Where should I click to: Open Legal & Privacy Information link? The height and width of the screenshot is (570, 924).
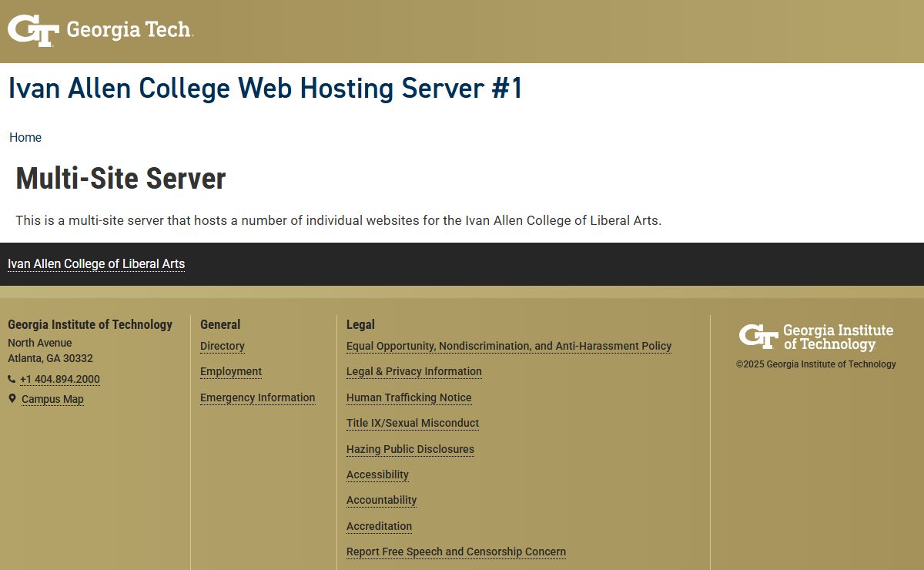point(414,371)
